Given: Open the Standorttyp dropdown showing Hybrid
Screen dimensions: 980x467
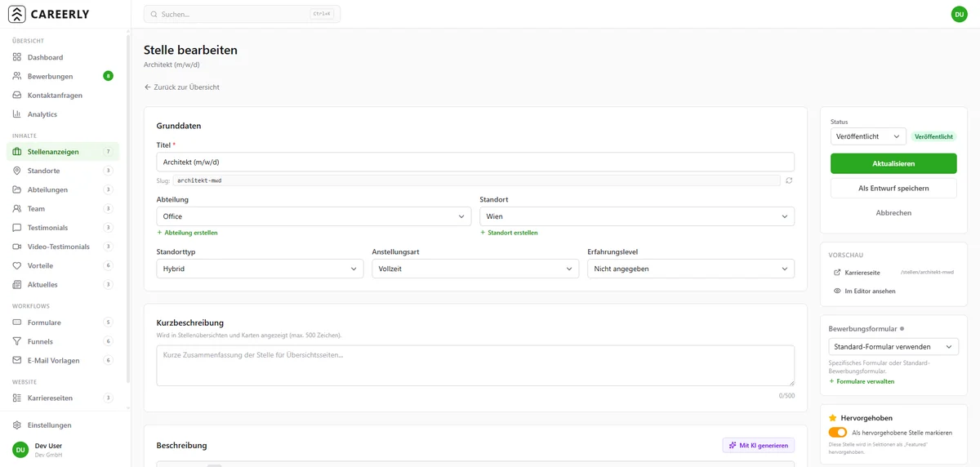Looking at the screenshot, I should pyautogui.click(x=260, y=269).
